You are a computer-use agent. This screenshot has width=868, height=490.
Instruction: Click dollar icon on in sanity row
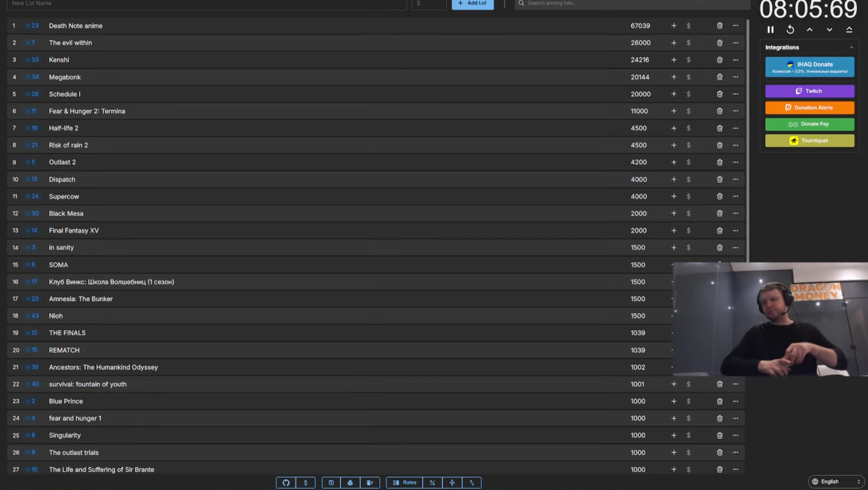point(688,248)
